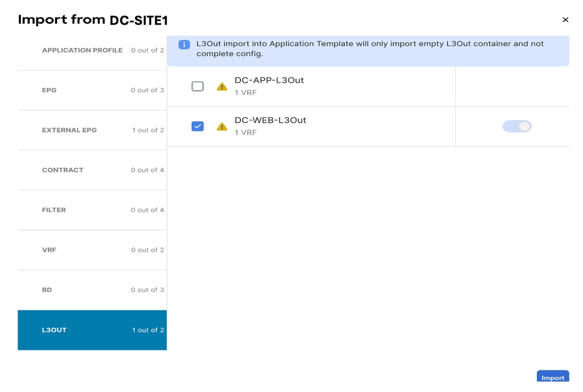Click the DC-WEB-L3Out name text
The height and width of the screenshot is (392, 583).
coord(270,120)
